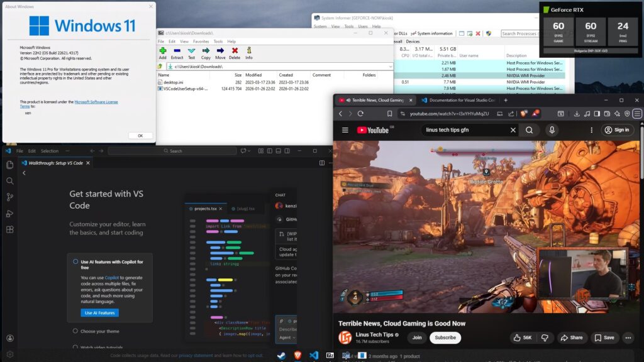Open VS Code Edit menu

click(31, 151)
